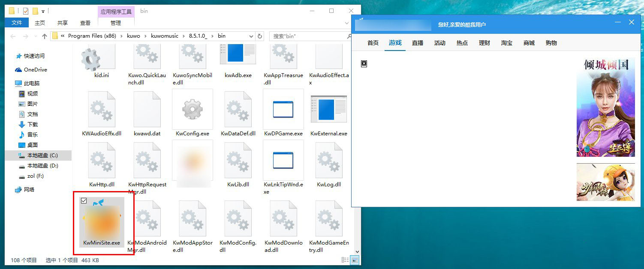The height and width of the screenshot is (269, 644).
Task: Click the Up directory arrow icon
Action: [45, 36]
